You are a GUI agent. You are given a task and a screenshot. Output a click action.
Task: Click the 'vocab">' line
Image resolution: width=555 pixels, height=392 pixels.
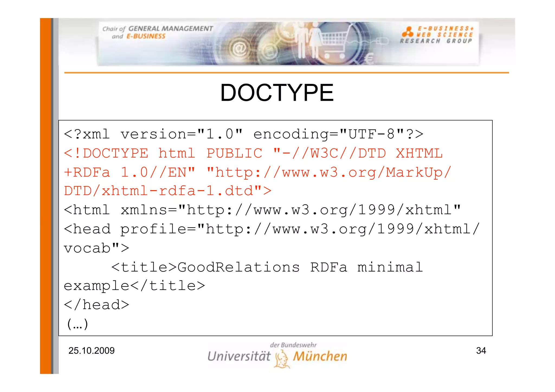(96, 248)
